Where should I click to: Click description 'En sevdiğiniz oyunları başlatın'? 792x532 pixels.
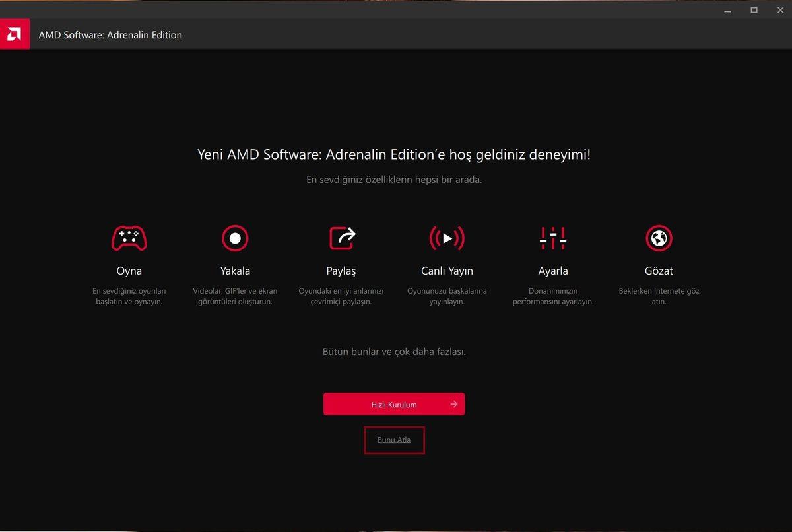pyautogui.click(x=129, y=296)
